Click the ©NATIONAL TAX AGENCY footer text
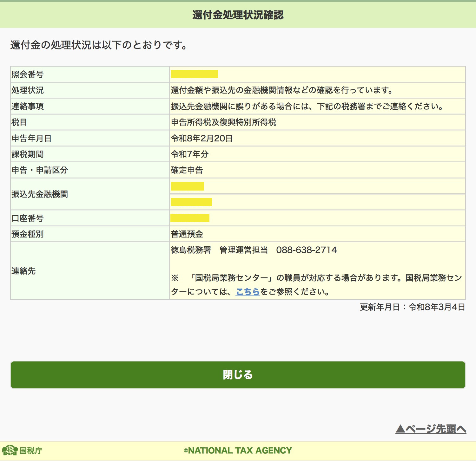The width and height of the screenshot is (476, 461). [x=238, y=451]
